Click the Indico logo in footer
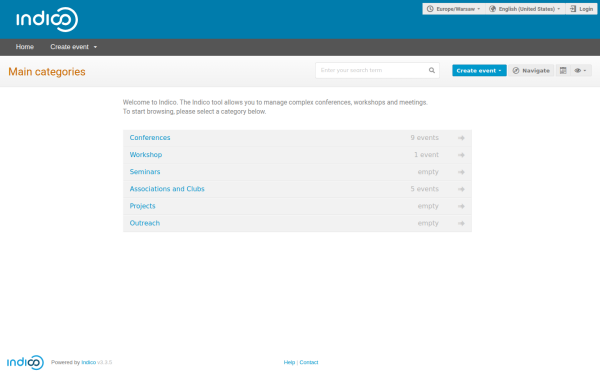Viewport: 600px width, 375px height. pos(25,362)
